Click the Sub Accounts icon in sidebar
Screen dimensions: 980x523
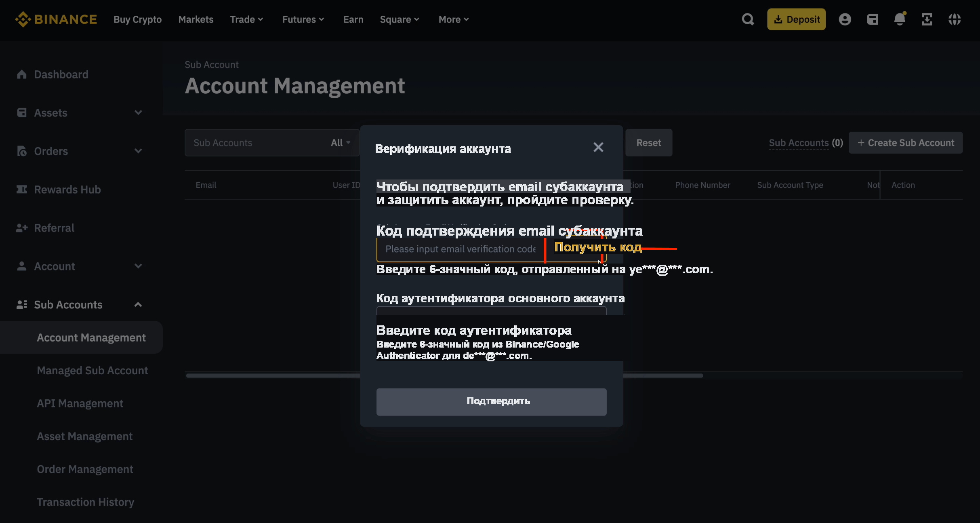[22, 305]
